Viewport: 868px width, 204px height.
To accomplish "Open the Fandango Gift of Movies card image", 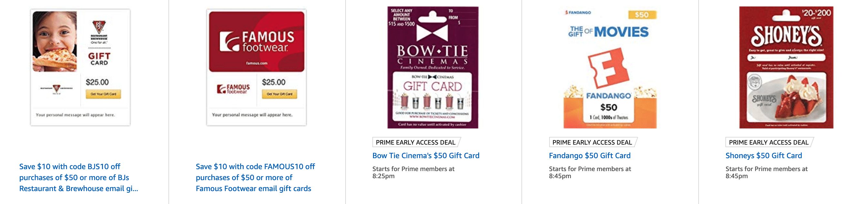I will [610, 67].
